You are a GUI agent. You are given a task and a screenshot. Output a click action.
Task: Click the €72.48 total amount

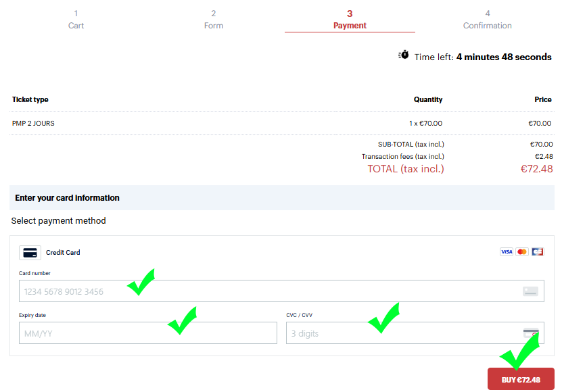(536, 169)
